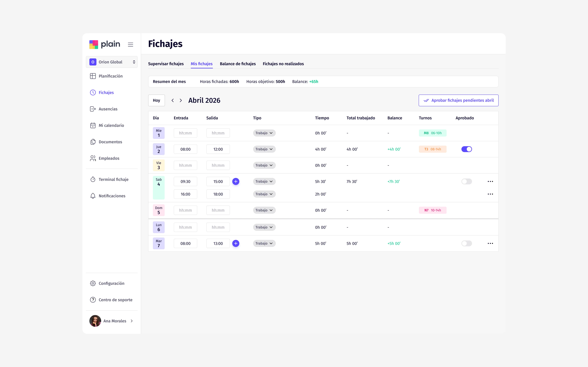Image resolution: width=588 pixels, height=367 pixels.
Task: Open the Ausencias exit icon
Action: [x=93, y=109]
